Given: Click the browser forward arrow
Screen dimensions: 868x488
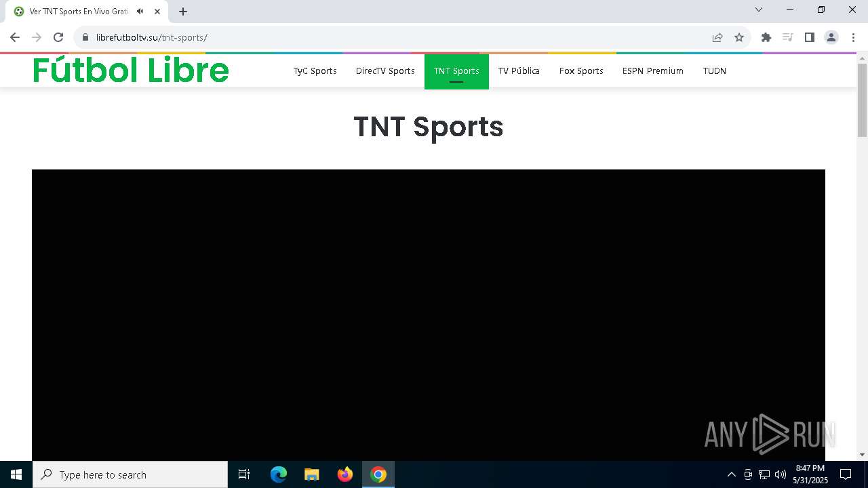Looking at the screenshot, I should coord(37,37).
